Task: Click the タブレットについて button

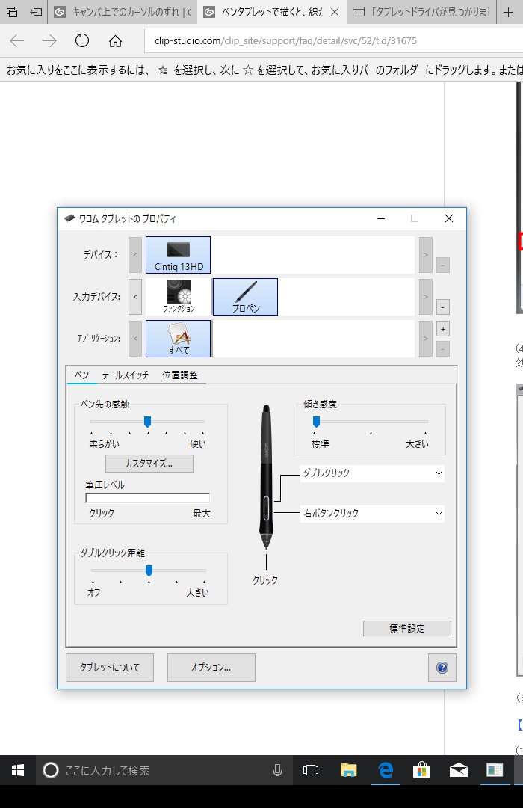Action: [110, 668]
